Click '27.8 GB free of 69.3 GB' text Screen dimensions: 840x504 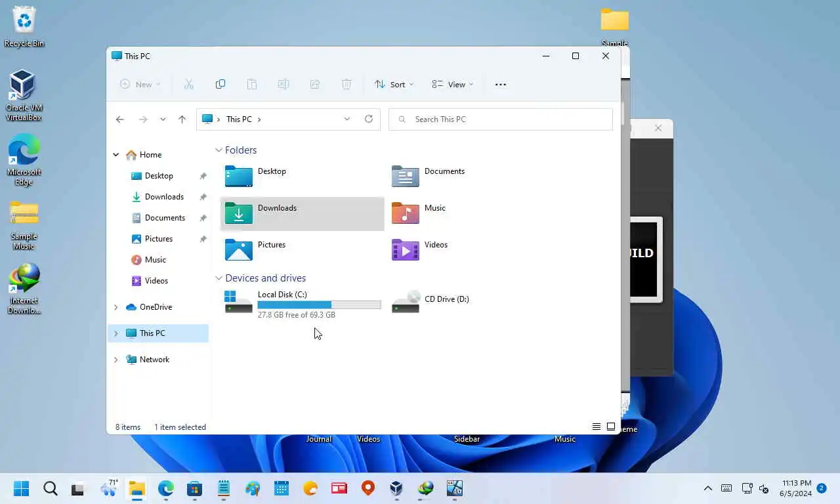(x=297, y=315)
